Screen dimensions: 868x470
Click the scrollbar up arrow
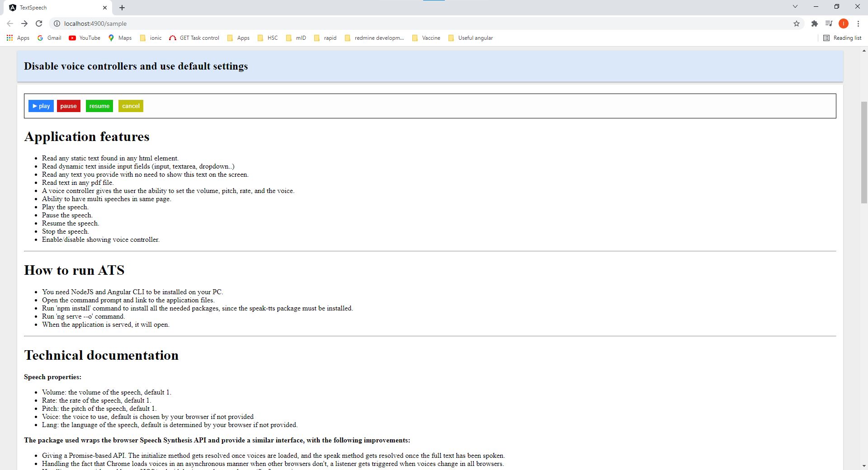pos(864,51)
